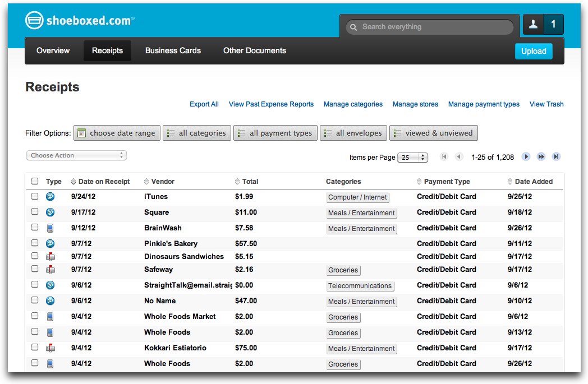
Task: Check the iTunes receipt checkbox
Action: pyautogui.click(x=35, y=196)
